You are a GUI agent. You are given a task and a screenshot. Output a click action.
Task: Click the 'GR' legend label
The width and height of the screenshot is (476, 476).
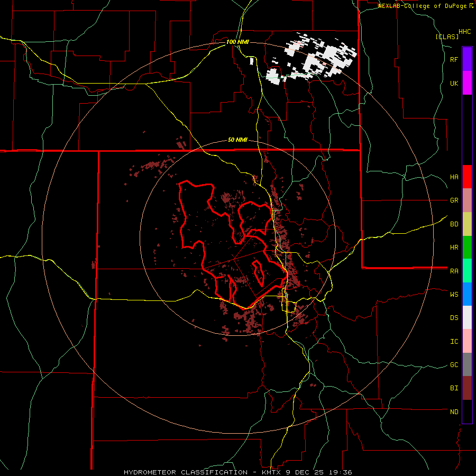[454, 200]
